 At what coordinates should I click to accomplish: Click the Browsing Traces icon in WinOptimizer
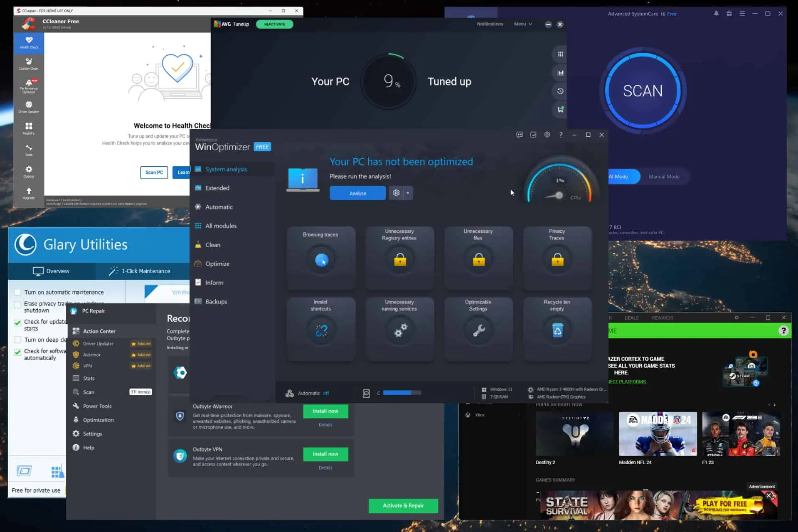click(x=320, y=259)
